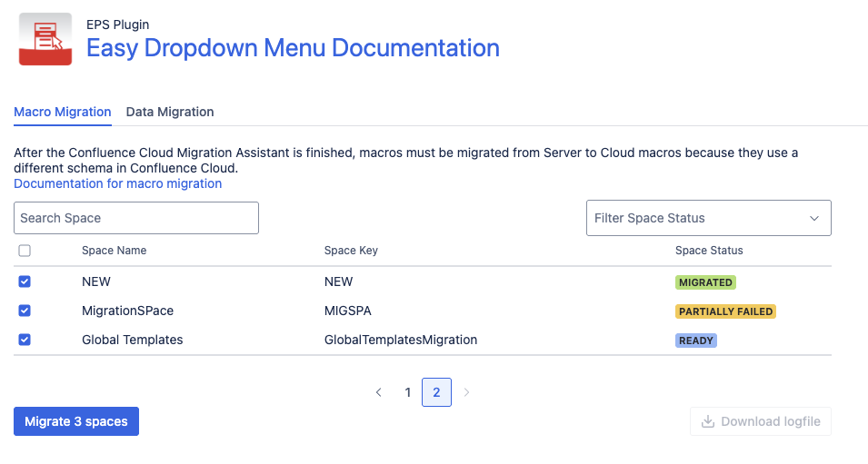Click the GlobalTemplatesMigration space key cell

click(x=401, y=340)
